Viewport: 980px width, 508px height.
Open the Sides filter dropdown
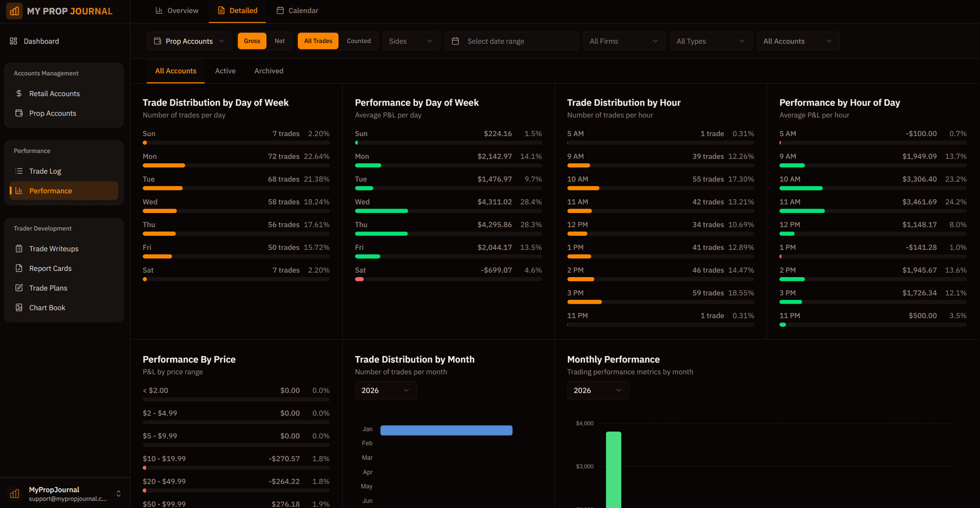coord(411,41)
